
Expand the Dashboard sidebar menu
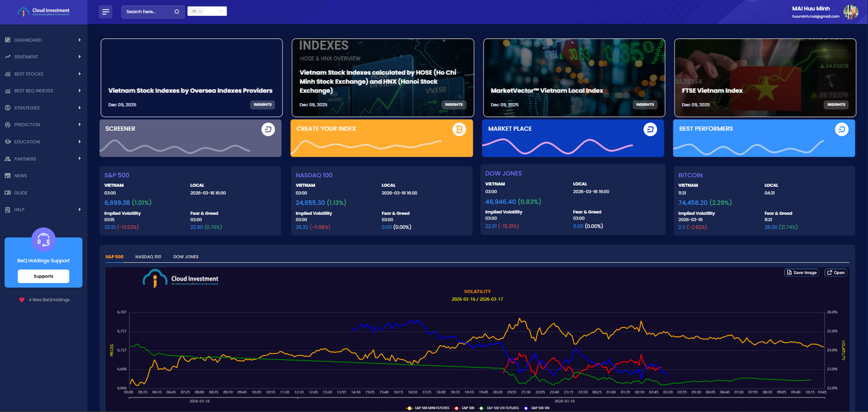tap(43, 40)
